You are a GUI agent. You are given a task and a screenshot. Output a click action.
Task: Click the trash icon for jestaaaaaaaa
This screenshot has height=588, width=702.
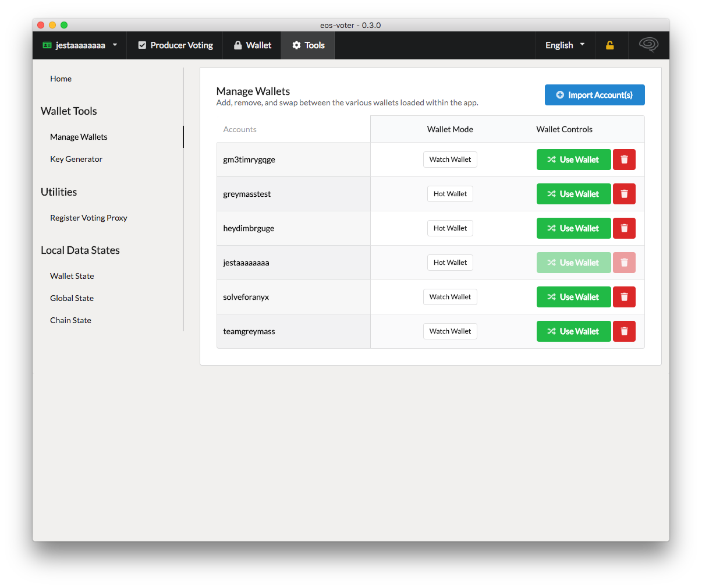(x=624, y=263)
